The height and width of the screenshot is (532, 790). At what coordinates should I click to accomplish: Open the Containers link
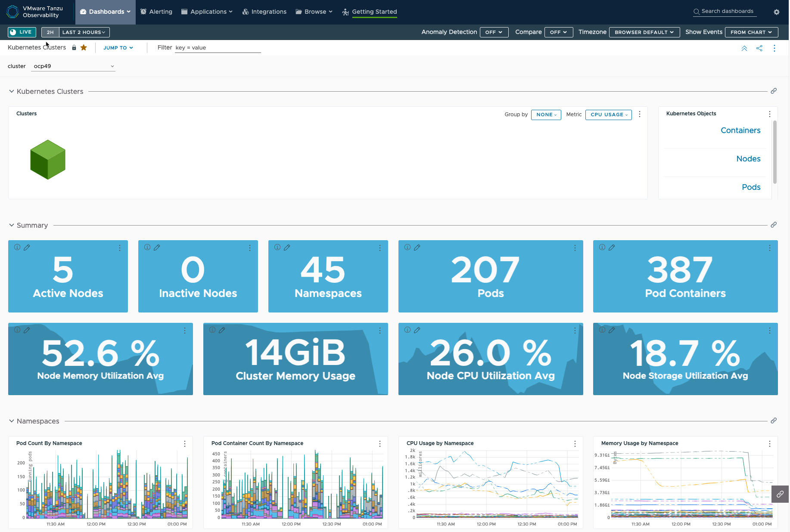[x=740, y=130]
